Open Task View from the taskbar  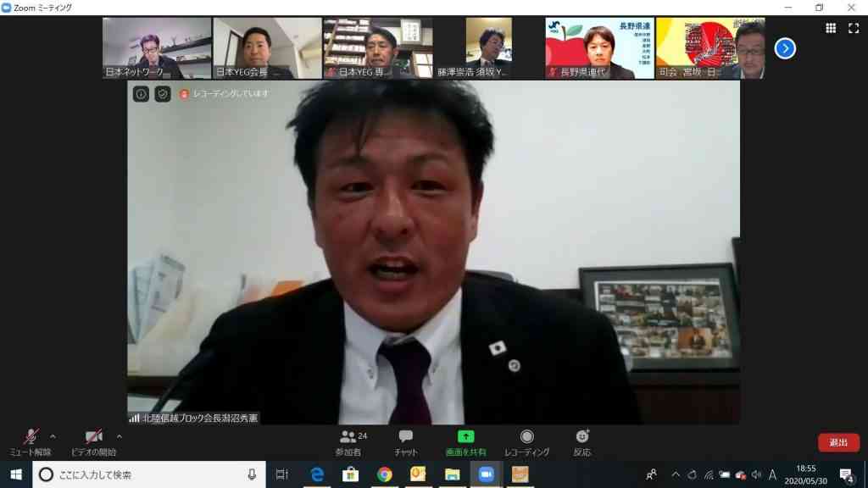coord(282,474)
